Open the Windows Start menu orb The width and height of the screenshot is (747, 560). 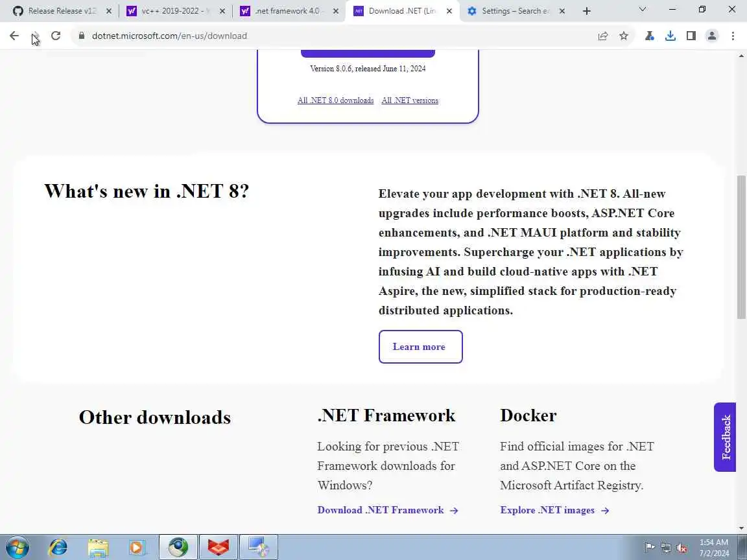click(18, 547)
